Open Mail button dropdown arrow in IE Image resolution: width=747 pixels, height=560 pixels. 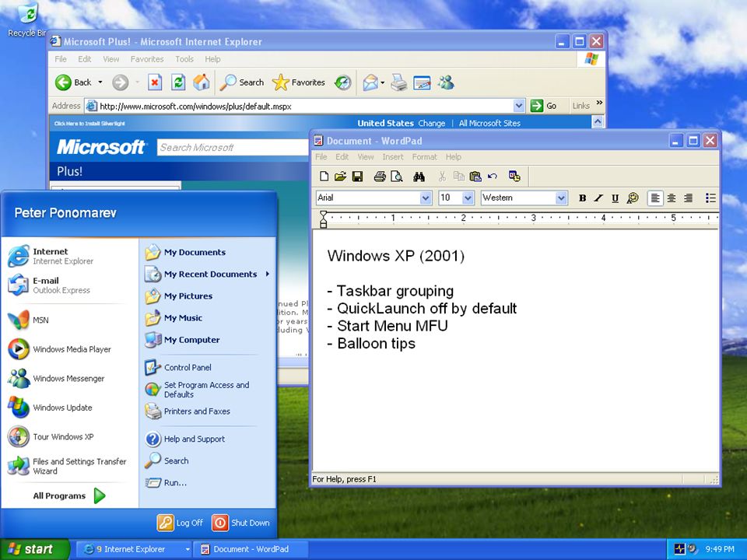tap(382, 83)
